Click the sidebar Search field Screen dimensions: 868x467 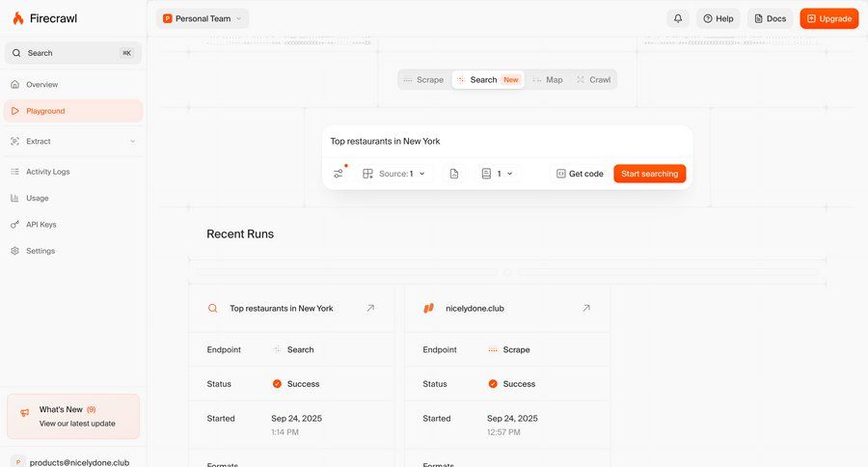pos(73,53)
